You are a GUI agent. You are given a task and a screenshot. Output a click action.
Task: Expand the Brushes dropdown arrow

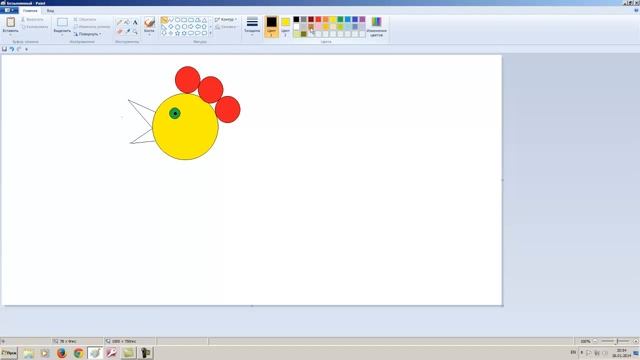pos(149,35)
